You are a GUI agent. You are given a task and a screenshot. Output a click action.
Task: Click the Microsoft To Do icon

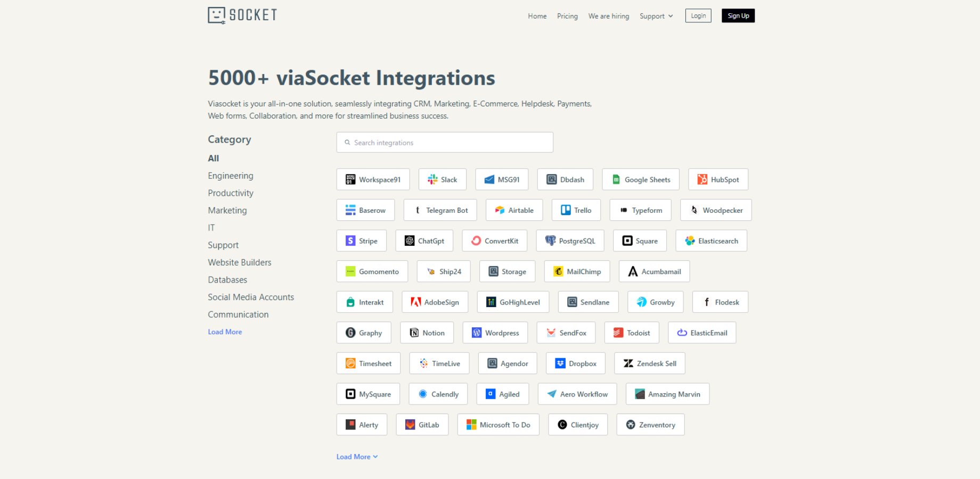click(471, 425)
